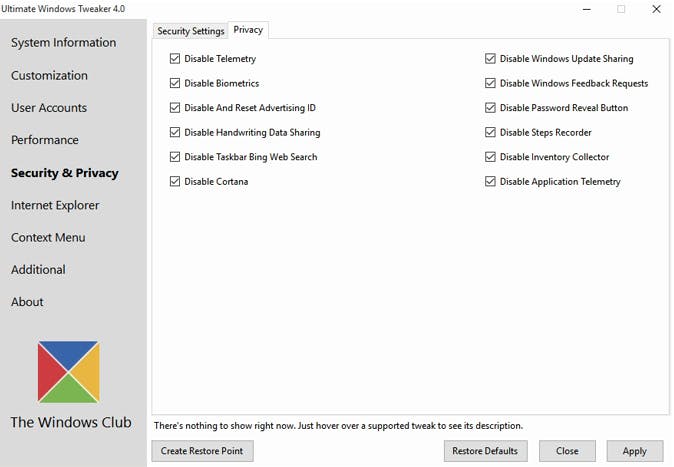Click The Windows Club logo icon
The height and width of the screenshot is (467, 674).
pyautogui.click(x=68, y=371)
